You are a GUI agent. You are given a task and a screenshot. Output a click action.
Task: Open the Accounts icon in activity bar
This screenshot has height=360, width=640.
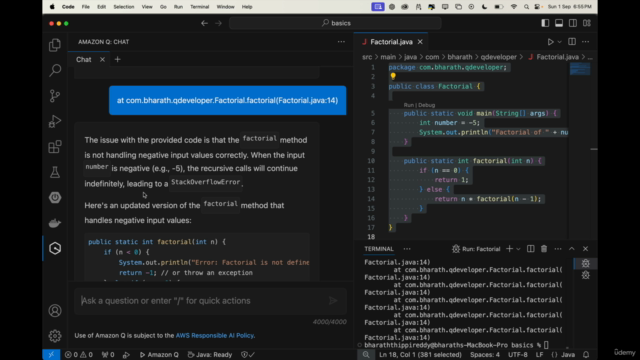(x=55, y=311)
